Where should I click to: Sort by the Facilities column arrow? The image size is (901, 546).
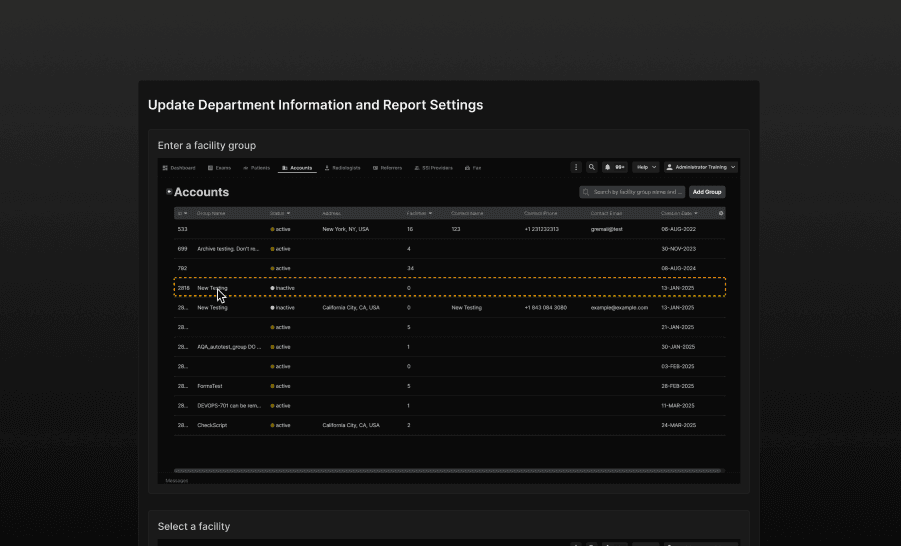430,213
